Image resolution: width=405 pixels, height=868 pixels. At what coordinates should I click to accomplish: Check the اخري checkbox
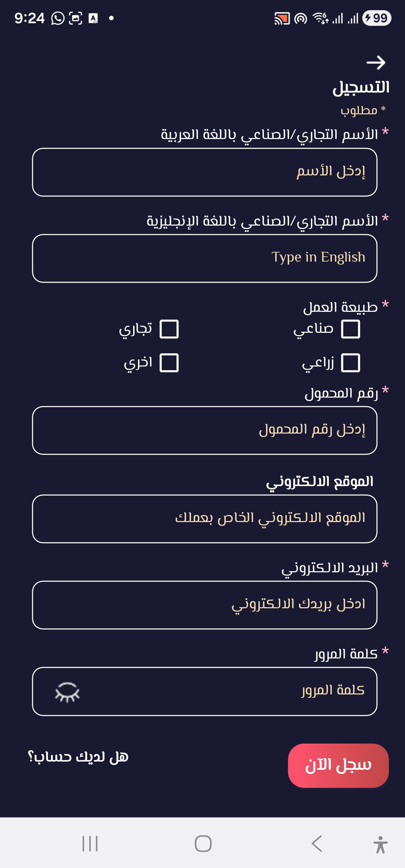169,363
